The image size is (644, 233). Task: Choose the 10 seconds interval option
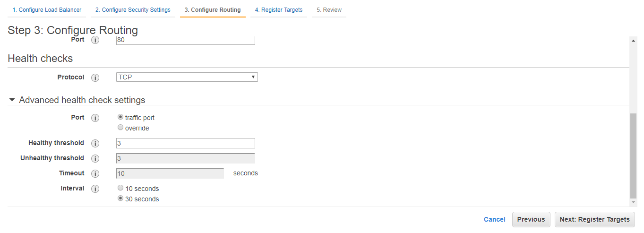[x=120, y=188]
